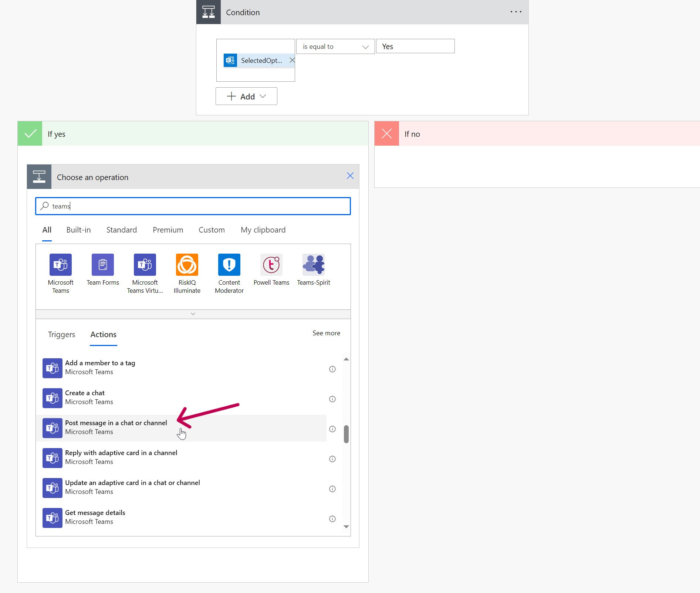The width and height of the screenshot is (700, 593).
Task: Select Add a member to a tag action
Action: click(x=181, y=368)
